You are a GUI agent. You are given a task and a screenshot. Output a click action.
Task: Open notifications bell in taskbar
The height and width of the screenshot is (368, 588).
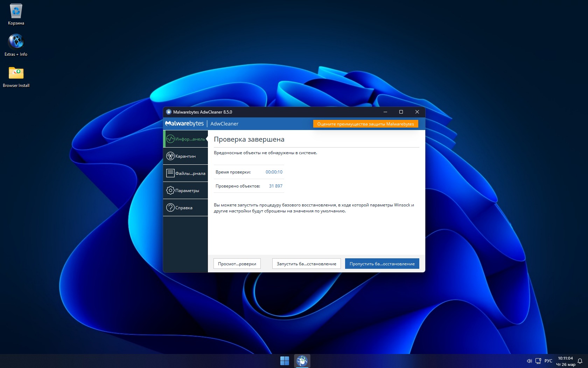pos(580,361)
